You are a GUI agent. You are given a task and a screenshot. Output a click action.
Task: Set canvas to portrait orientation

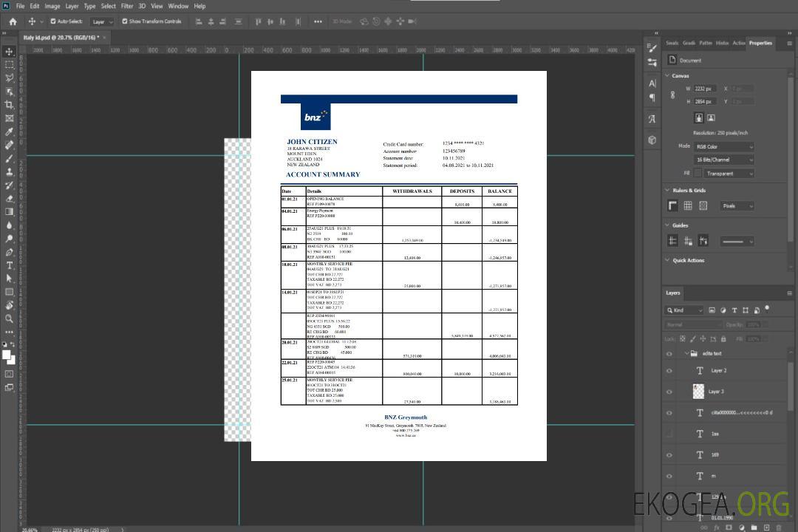(699, 118)
